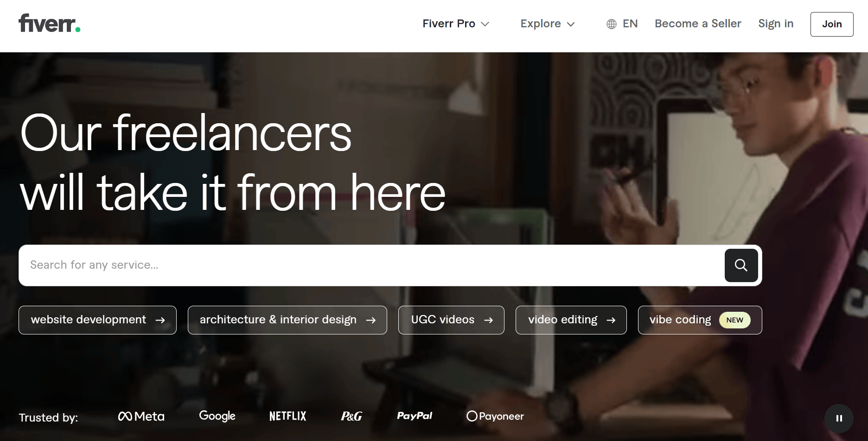This screenshot has width=868, height=441.
Task: Click the Join button
Action: 832,24
